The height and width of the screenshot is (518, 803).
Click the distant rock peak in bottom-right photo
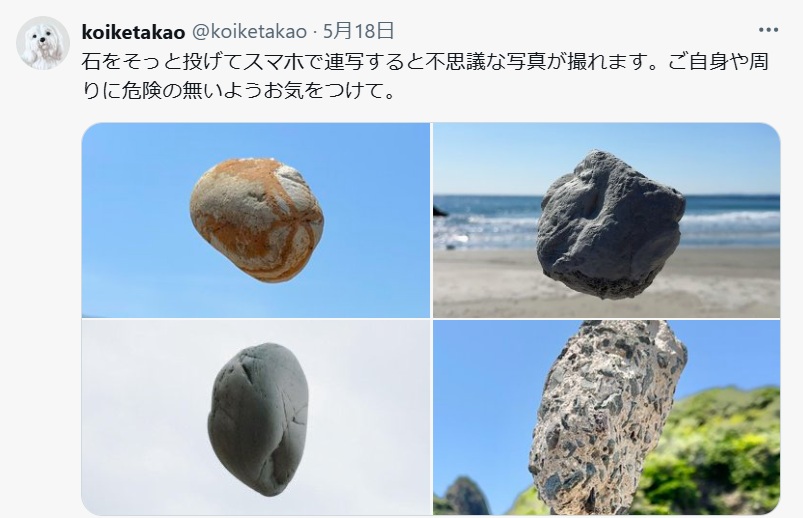pyautogui.click(x=465, y=496)
